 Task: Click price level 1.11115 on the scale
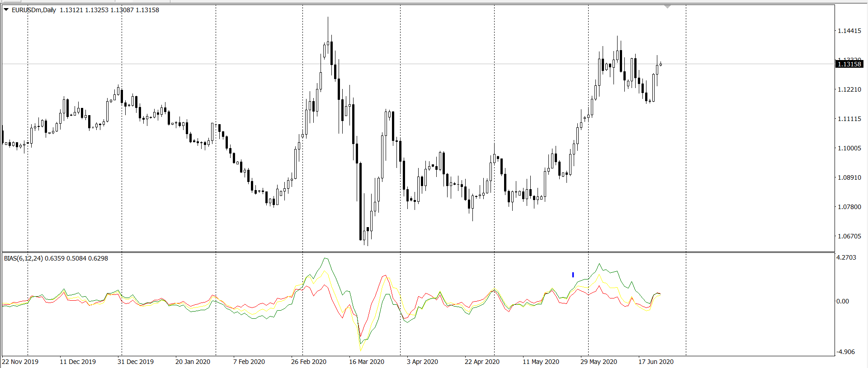click(849, 119)
